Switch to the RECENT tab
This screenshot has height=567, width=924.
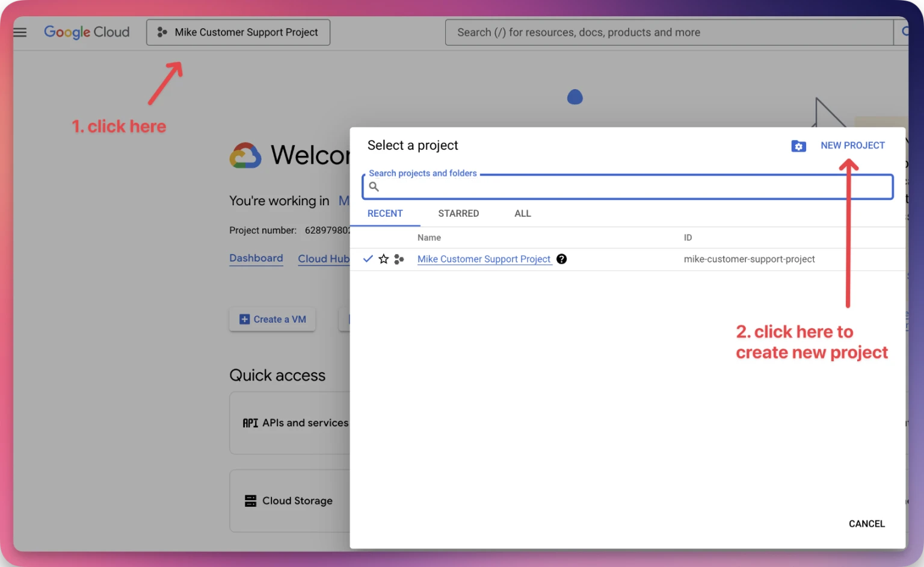[385, 214]
